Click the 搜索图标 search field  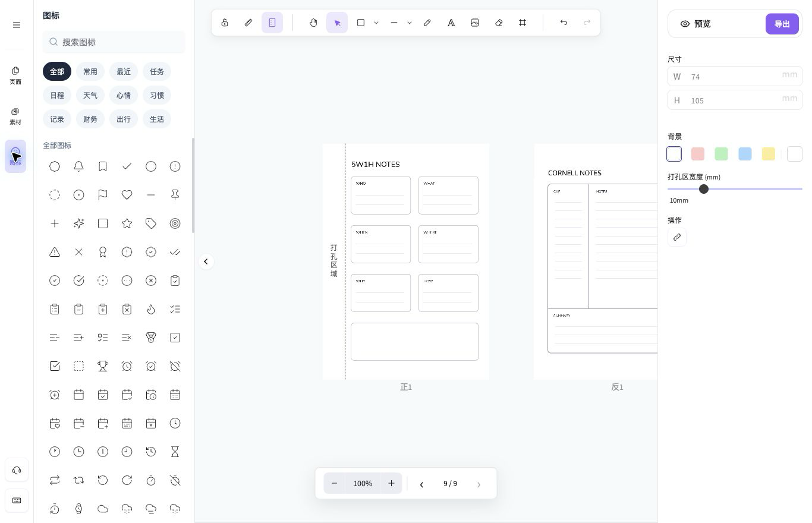(x=114, y=42)
